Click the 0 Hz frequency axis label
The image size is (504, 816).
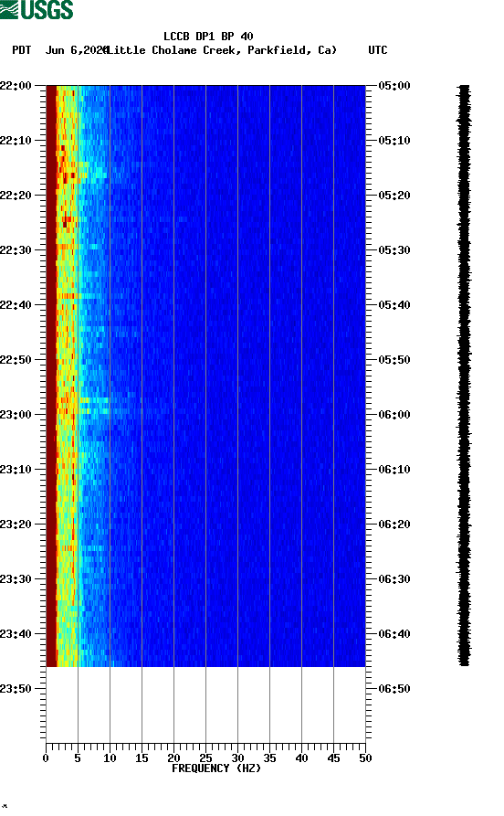[x=46, y=758]
